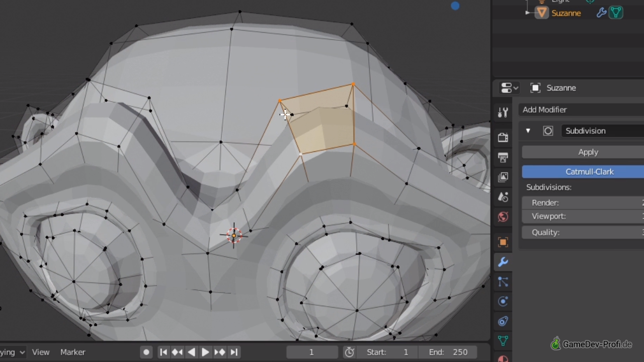
Task: Open the Modifiers wrench tab
Action: click(503, 262)
